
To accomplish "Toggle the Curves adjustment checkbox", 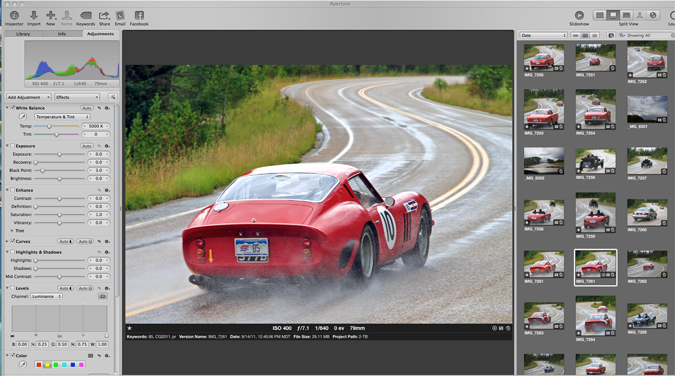I will (x=12, y=241).
